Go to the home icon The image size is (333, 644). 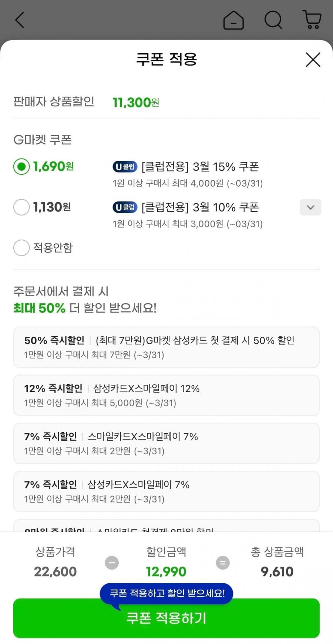233,20
